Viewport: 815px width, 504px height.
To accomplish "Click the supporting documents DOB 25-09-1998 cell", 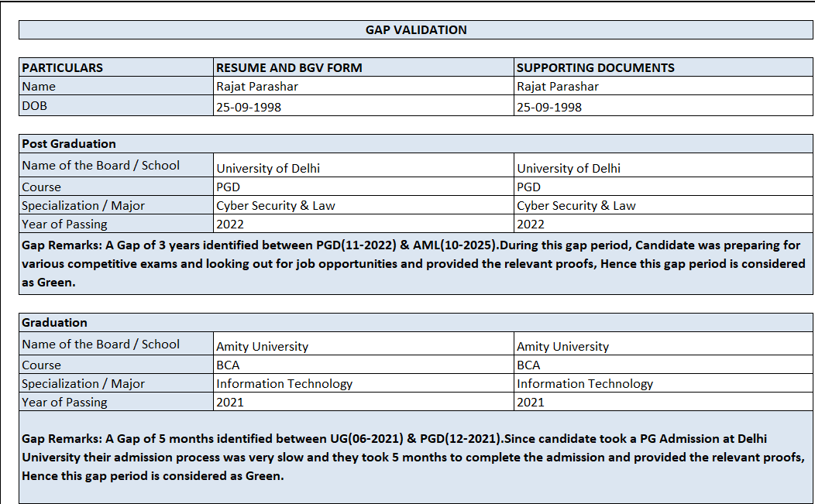I will pos(663,105).
